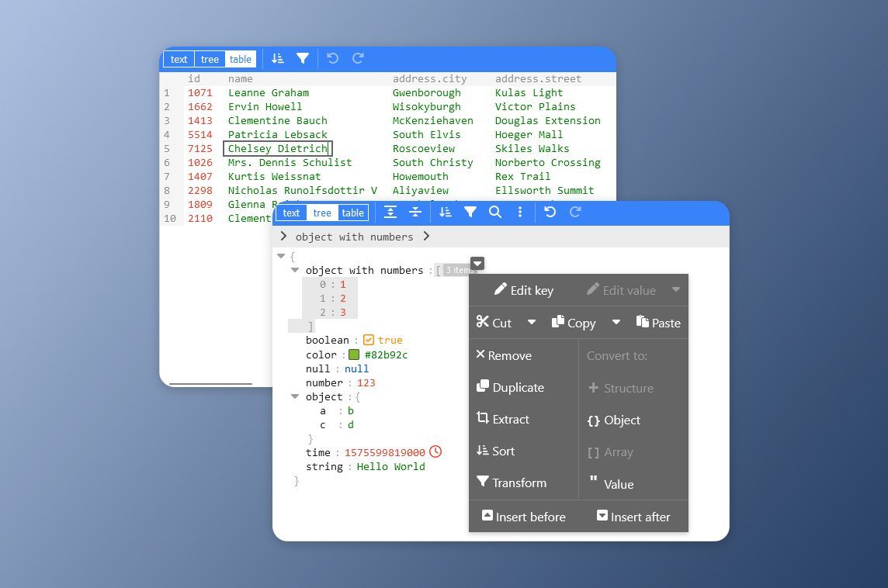Click path segment 'object with numbers' in navigation bar
888x588 pixels.
click(355, 237)
